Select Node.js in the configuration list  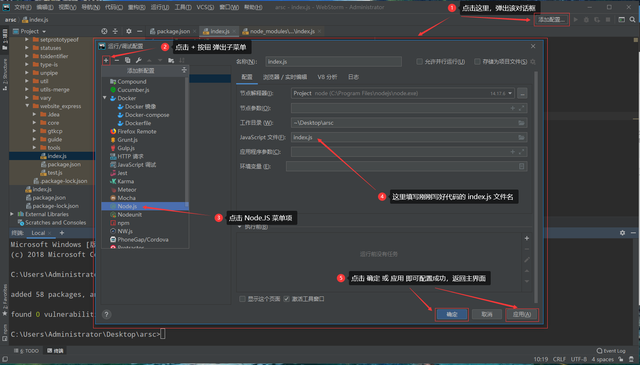click(x=145, y=206)
